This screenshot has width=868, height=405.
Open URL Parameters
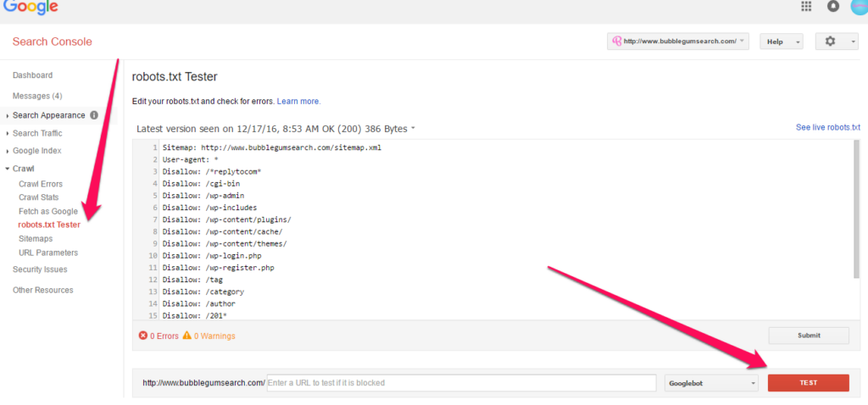48,252
